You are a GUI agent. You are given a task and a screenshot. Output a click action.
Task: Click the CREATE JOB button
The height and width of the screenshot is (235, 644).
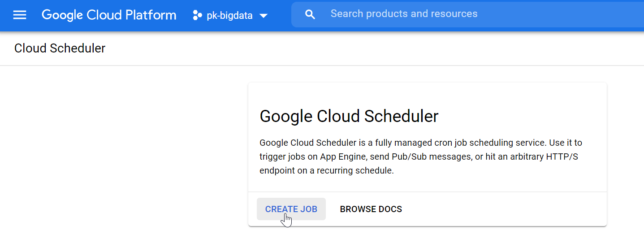pos(291,209)
